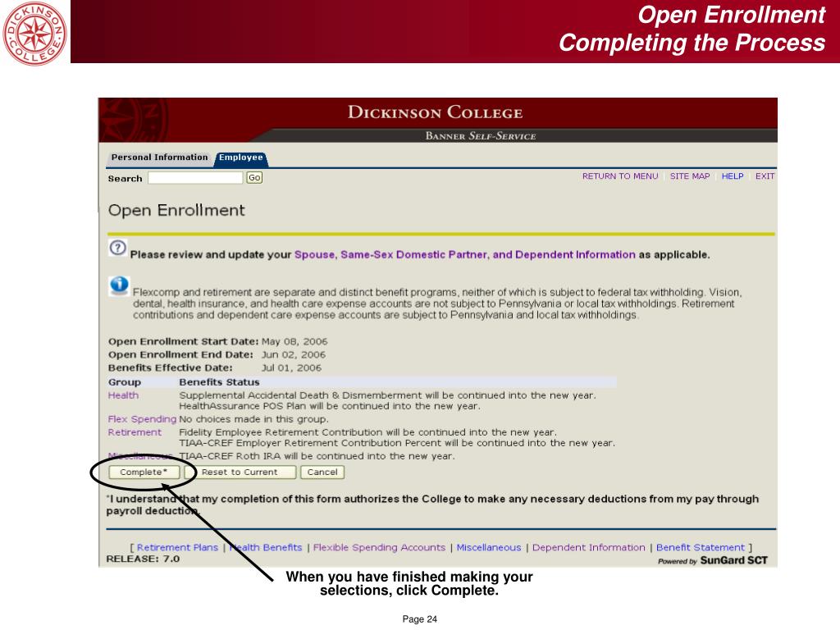This screenshot has height=630, width=840.
Task: Click the TIAA-CREF Roth IRA status line
Action: pyautogui.click(x=317, y=456)
